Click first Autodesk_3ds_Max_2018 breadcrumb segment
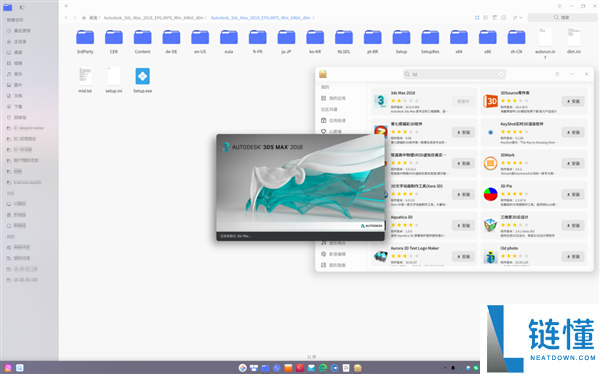600x374 pixels. pos(153,18)
